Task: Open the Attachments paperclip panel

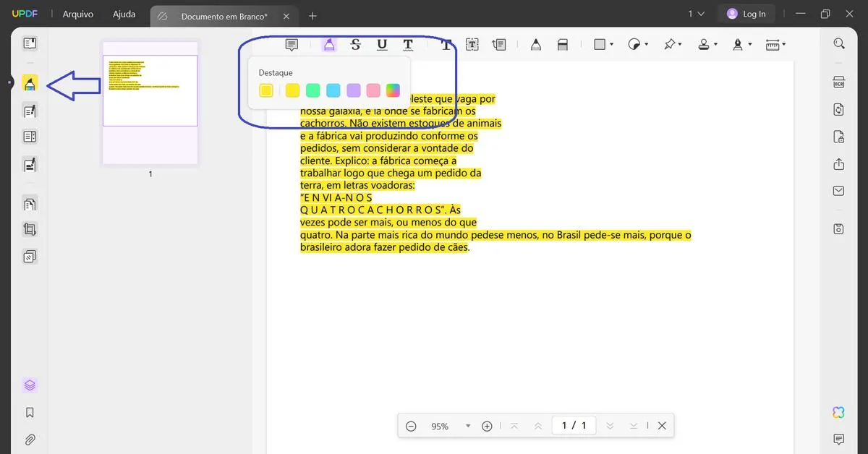Action: (x=30, y=440)
